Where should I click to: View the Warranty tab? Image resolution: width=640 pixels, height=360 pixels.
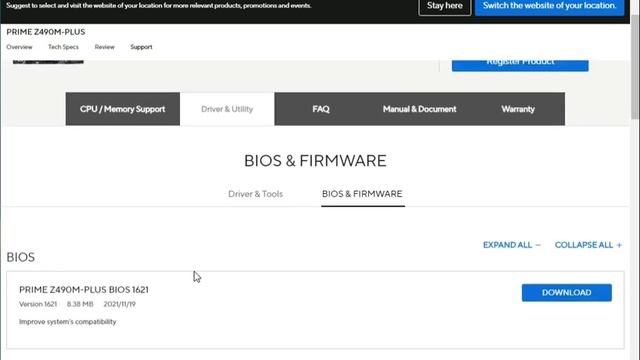(x=518, y=109)
